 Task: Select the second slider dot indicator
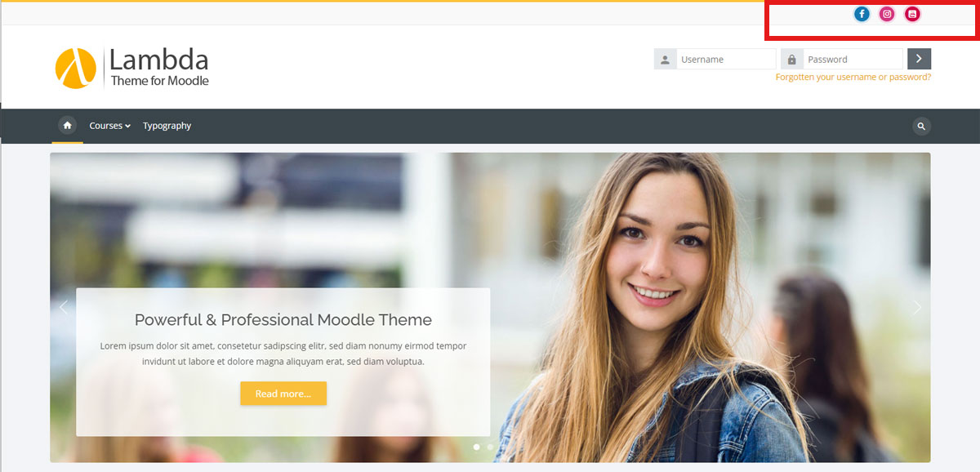point(489,447)
